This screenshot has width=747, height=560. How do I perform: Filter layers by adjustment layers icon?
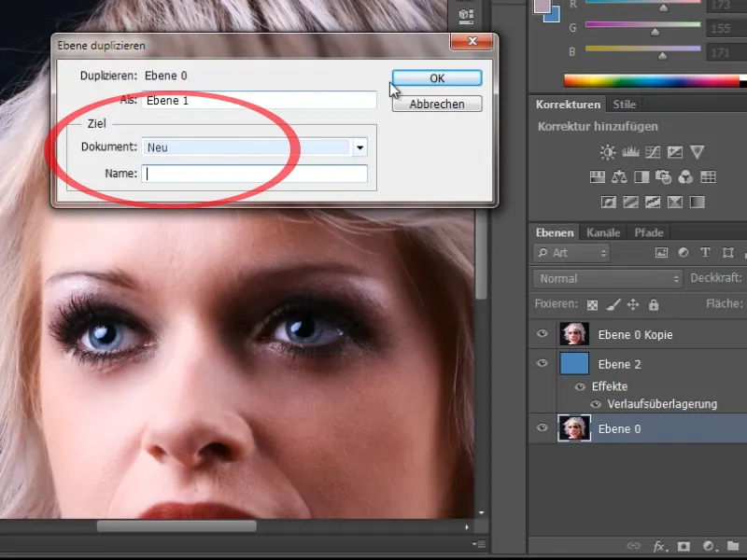click(684, 253)
